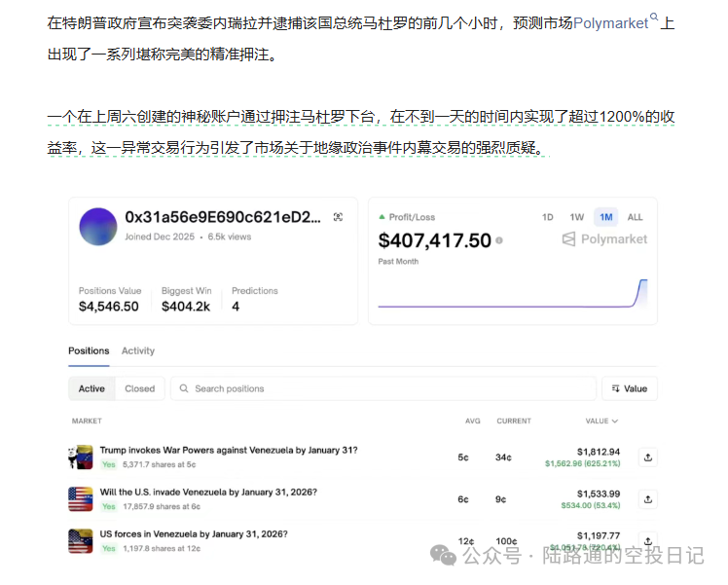The image size is (728, 585).
Task: Share the US forces in Venezuela position
Action: [648, 541]
